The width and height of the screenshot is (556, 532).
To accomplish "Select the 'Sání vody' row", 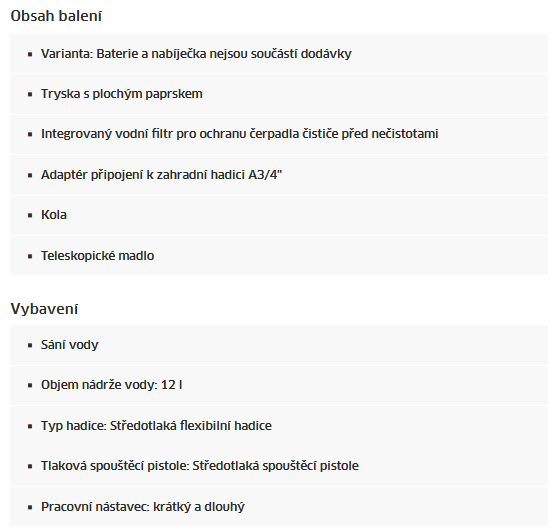I will (279, 345).
